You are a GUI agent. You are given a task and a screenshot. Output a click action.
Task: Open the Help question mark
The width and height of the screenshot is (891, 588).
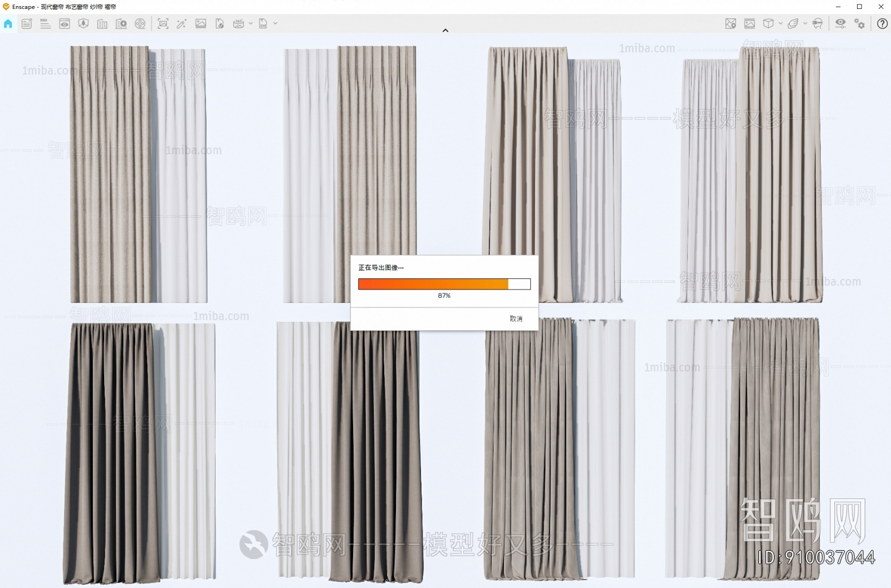(883, 24)
